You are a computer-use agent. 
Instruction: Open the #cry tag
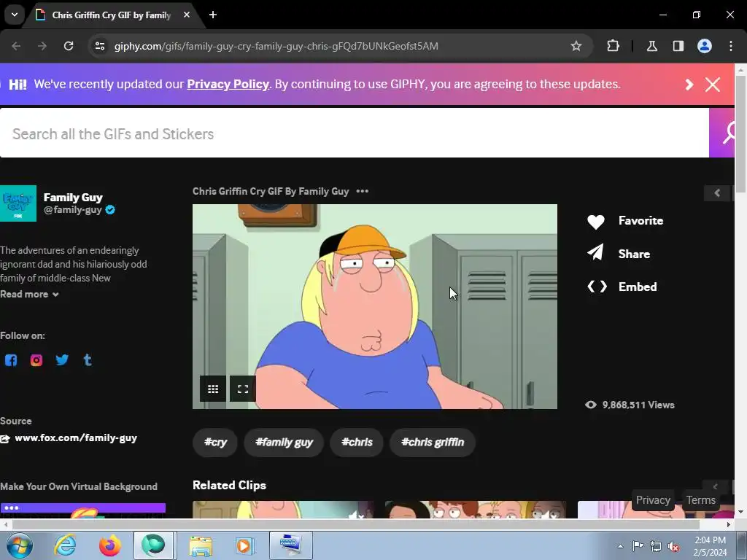(x=215, y=443)
